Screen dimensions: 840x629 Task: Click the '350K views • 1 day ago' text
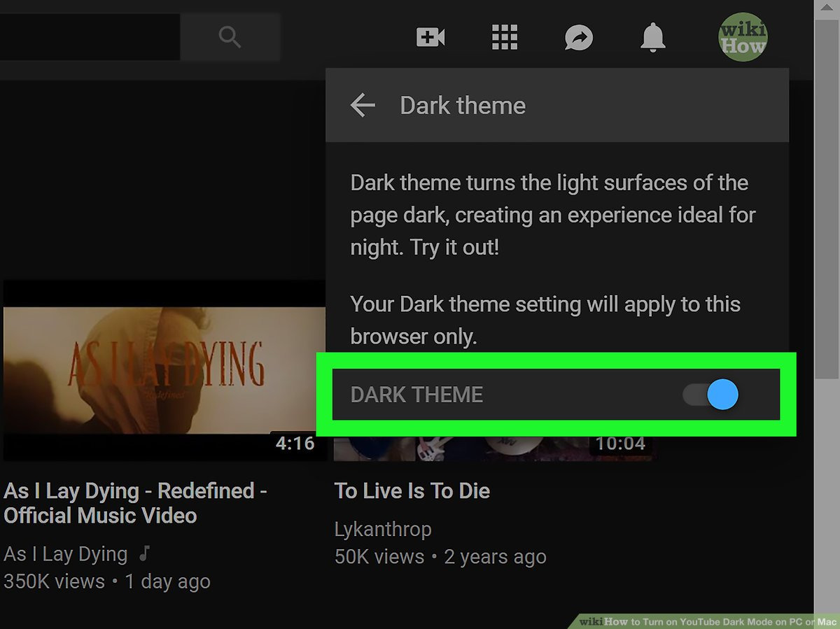coord(106,581)
